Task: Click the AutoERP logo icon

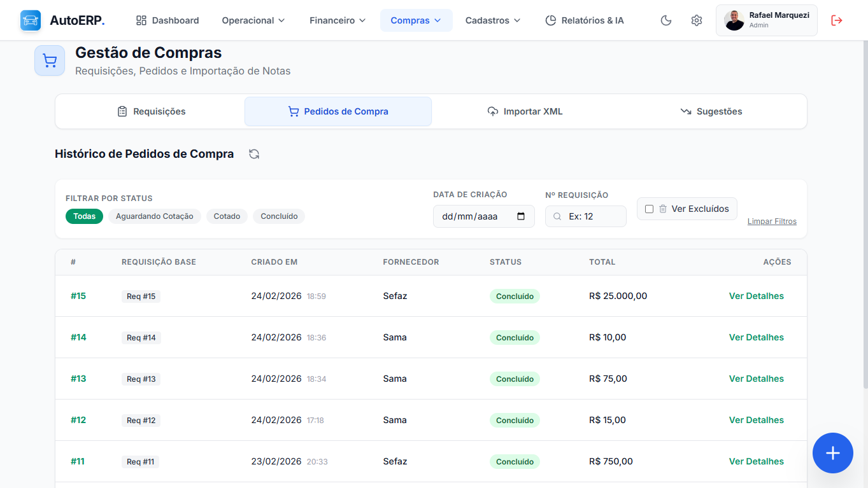Action: (x=30, y=20)
